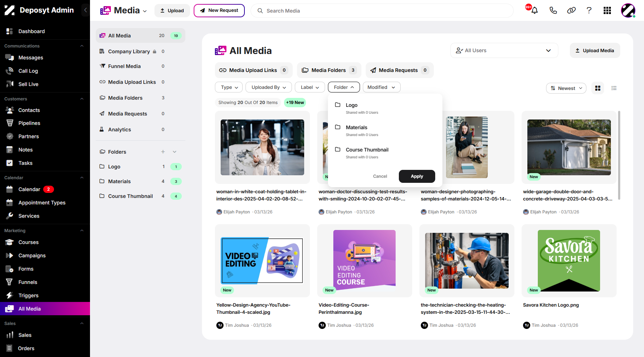
Task: Open the Newest sort dropdown
Action: coord(566,88)
